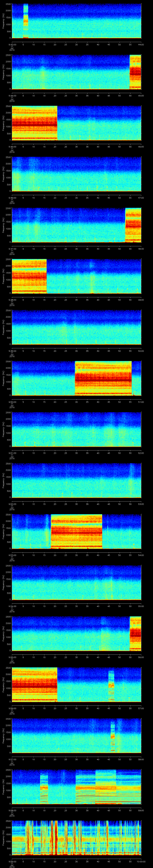
Task: Click the short noise burst in the 9:43 spectrogram
Action: (x=26, y=21)
